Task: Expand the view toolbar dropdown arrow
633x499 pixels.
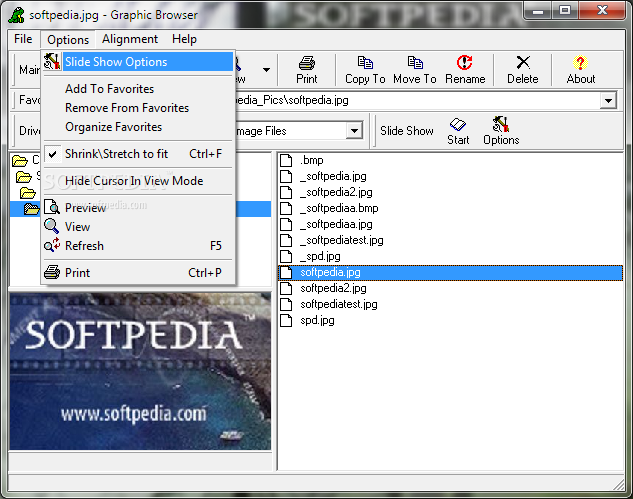Action: pos(266,70)
